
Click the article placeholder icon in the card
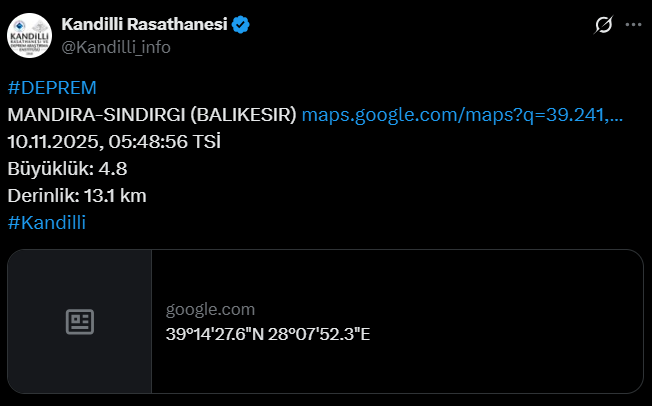click(x=80, y=321)
